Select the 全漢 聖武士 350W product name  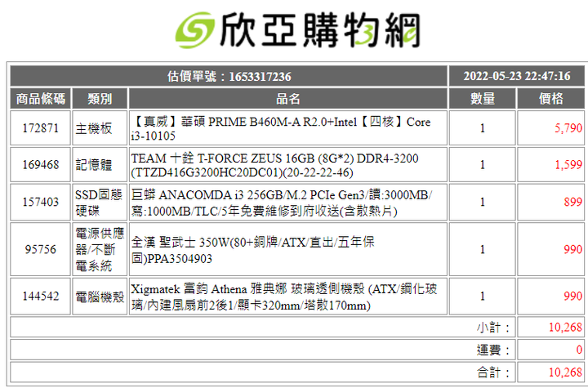pos(252,250)
